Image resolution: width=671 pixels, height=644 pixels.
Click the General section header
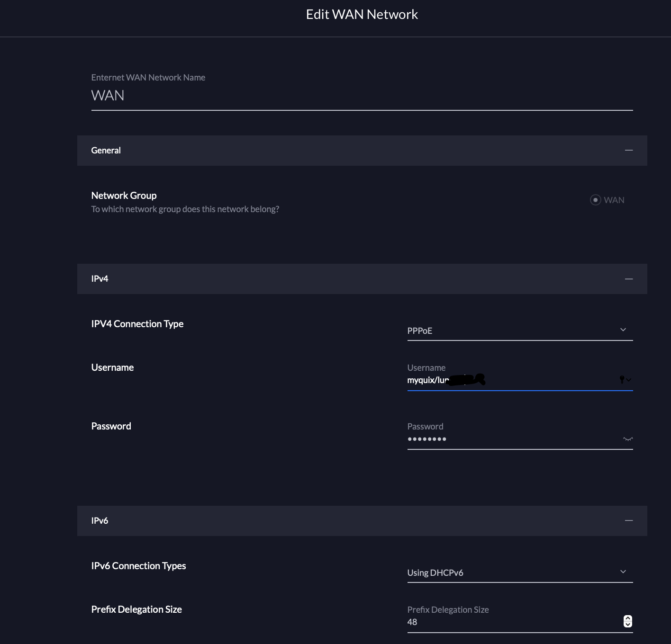click(106, 151)
